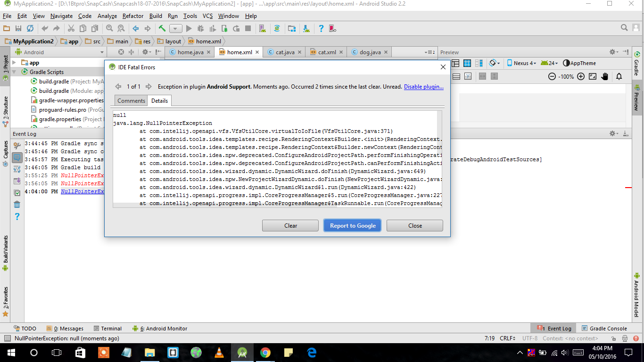Click the Open folder toolbar icon
644x362 pixels.
tap(7, 28)
